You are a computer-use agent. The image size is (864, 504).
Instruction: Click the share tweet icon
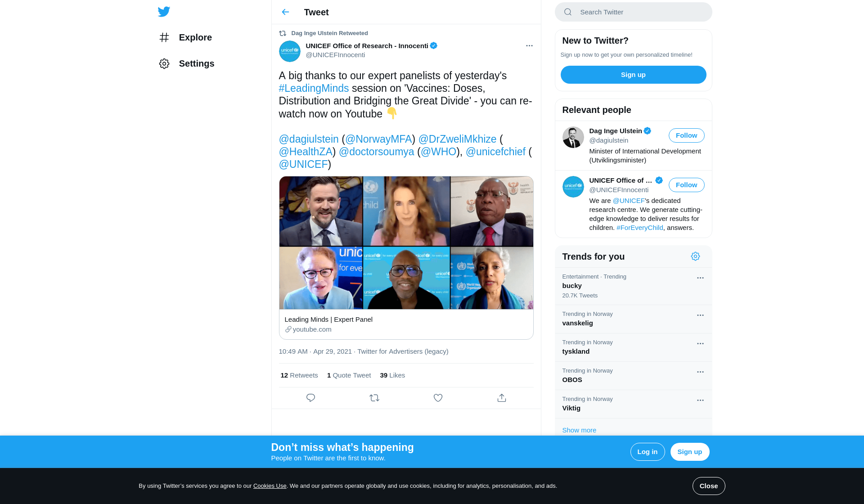pos(502,398)
